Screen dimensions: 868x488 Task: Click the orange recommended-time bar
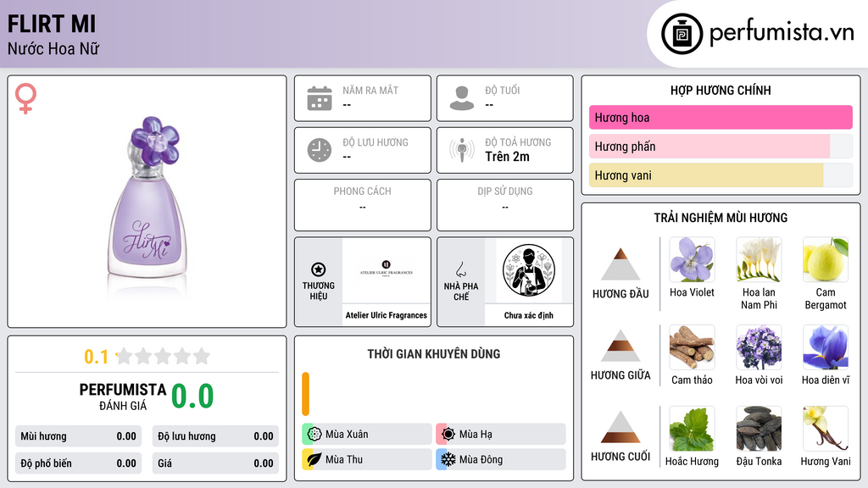pyautogui.click(x=305, y=394)
